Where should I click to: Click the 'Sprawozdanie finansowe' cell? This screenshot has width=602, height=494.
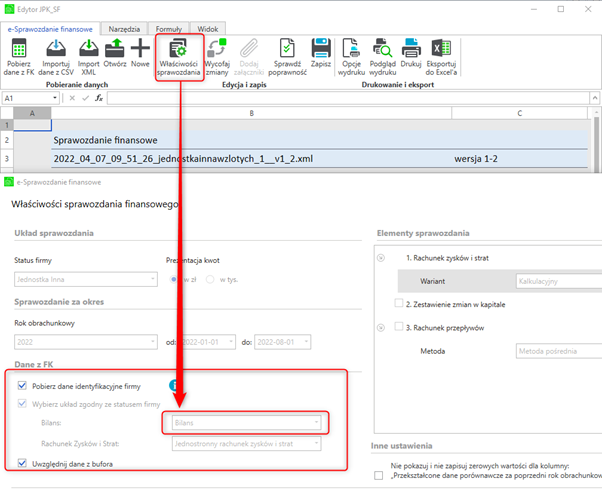(251, 140)
